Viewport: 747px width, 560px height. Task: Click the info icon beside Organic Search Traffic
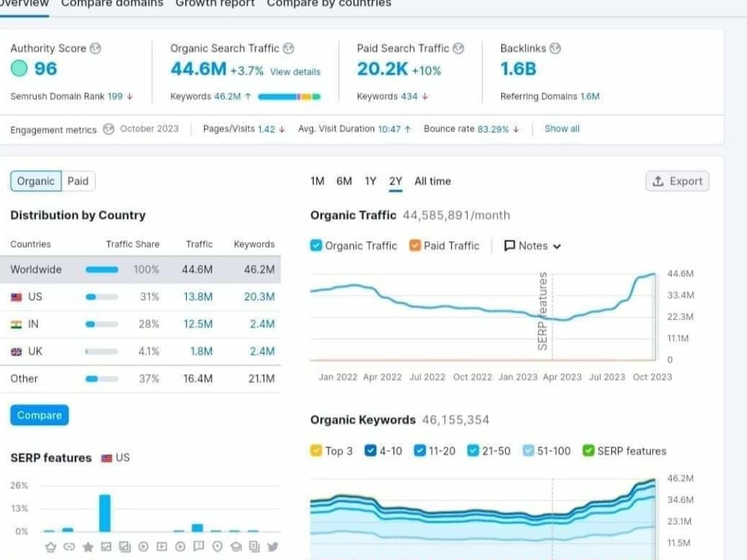[288, 49]
